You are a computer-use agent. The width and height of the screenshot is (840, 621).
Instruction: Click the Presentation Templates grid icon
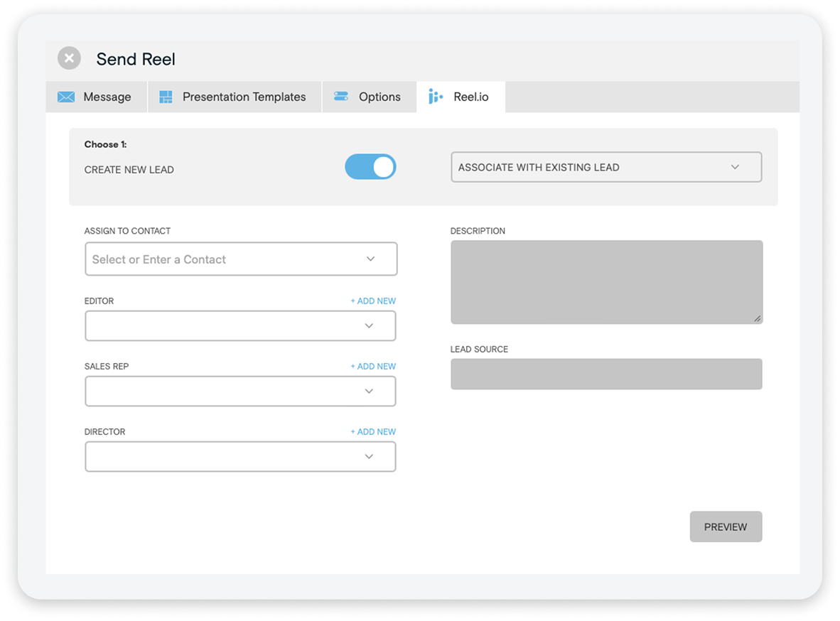tap(166, 97)
